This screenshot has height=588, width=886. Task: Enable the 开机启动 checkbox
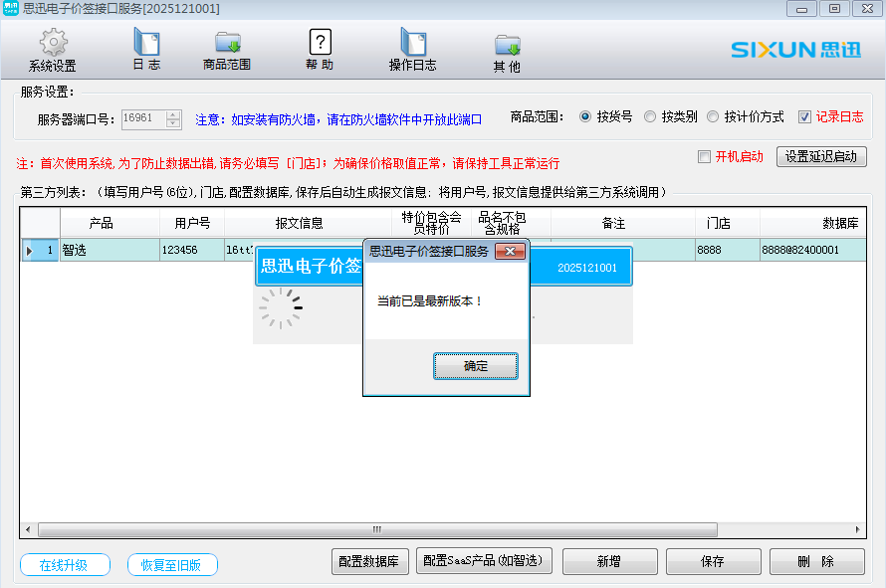coord(704,156)
